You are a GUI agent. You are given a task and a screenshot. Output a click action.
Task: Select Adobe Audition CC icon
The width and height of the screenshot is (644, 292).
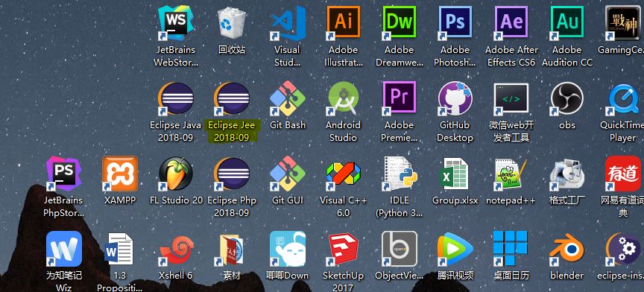[x=566, y=23]
